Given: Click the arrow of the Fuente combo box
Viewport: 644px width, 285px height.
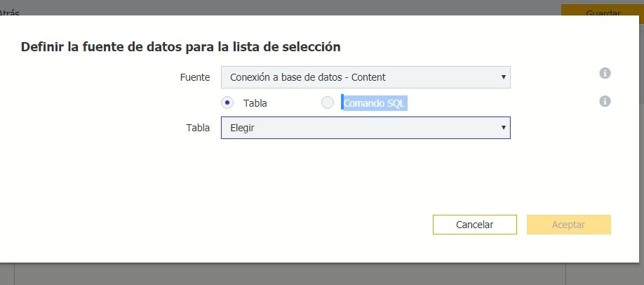Looking at the screenshot, I should tap(504, 77).
